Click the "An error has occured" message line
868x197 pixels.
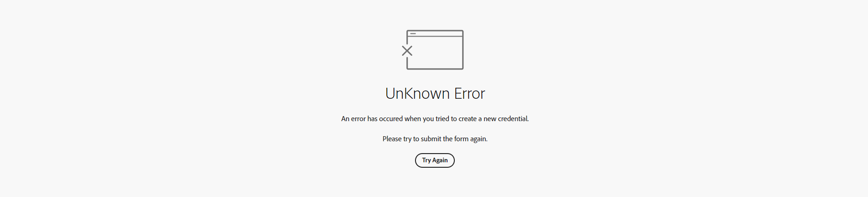[435, 119]
